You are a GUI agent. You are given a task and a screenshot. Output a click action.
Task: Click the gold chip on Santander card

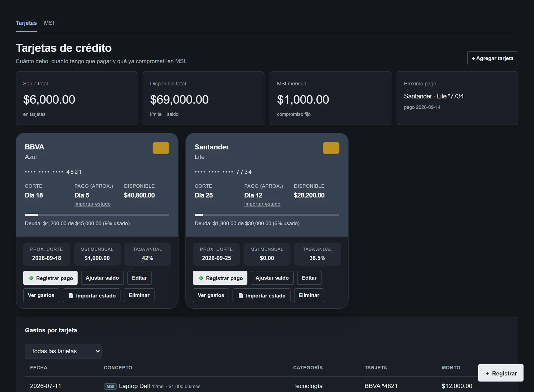point(331,148)
